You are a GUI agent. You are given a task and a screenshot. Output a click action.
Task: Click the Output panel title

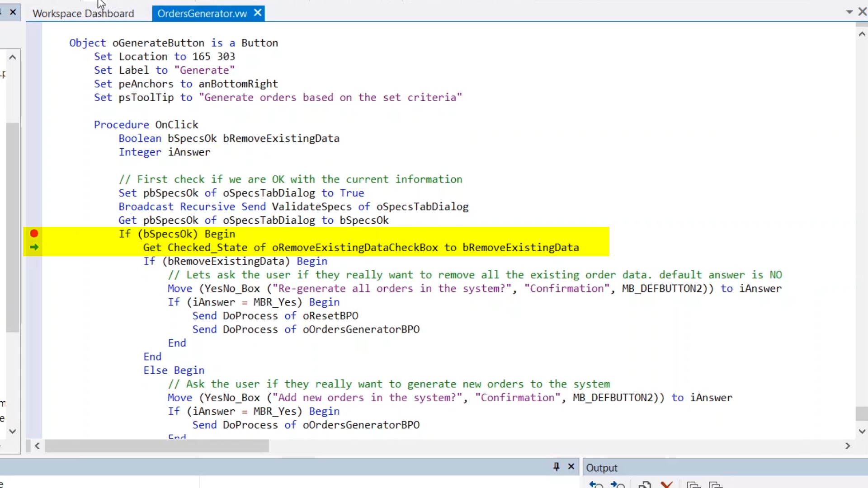(x=601, y=468)
